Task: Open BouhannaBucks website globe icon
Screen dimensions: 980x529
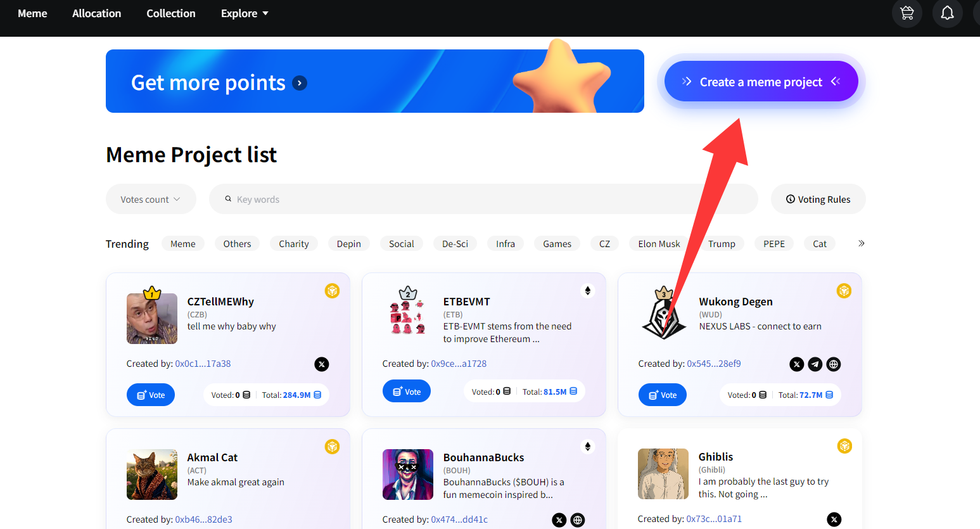Action: click(x=578, y=520)
